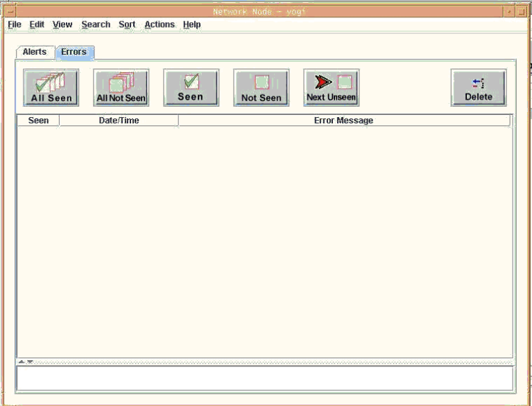This screenshot has width=532, height=406.
Task: Expand the Search menu
Action: click(96, 25)
